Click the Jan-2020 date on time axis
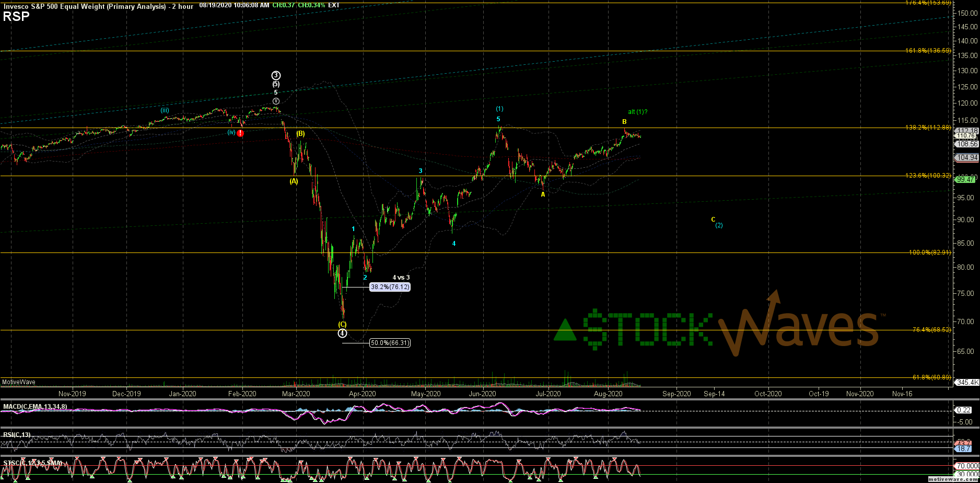 tap(183, 394)
